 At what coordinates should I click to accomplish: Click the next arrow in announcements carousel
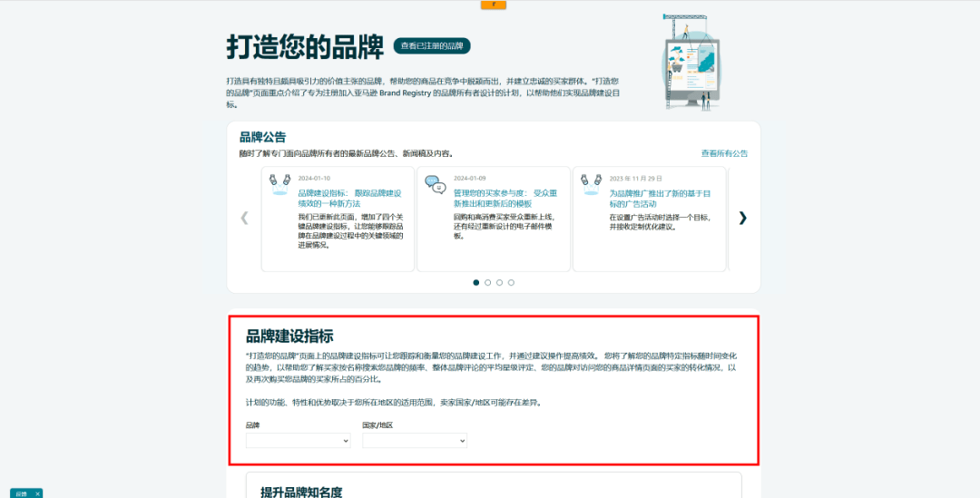pos(742,218)
